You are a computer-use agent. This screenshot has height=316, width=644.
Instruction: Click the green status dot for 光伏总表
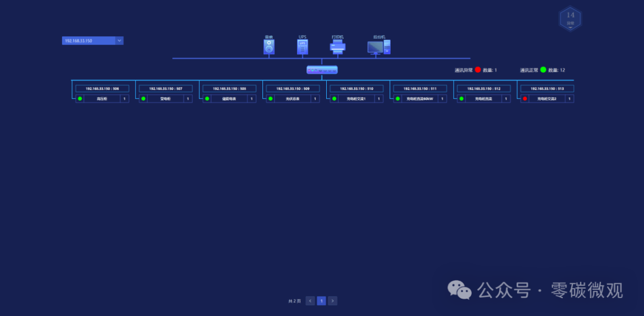click(271, 98)
